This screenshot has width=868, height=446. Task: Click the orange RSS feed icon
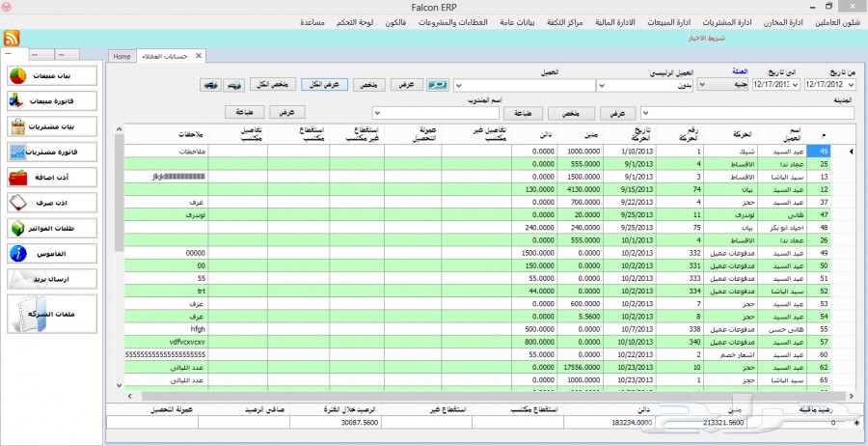12,39
